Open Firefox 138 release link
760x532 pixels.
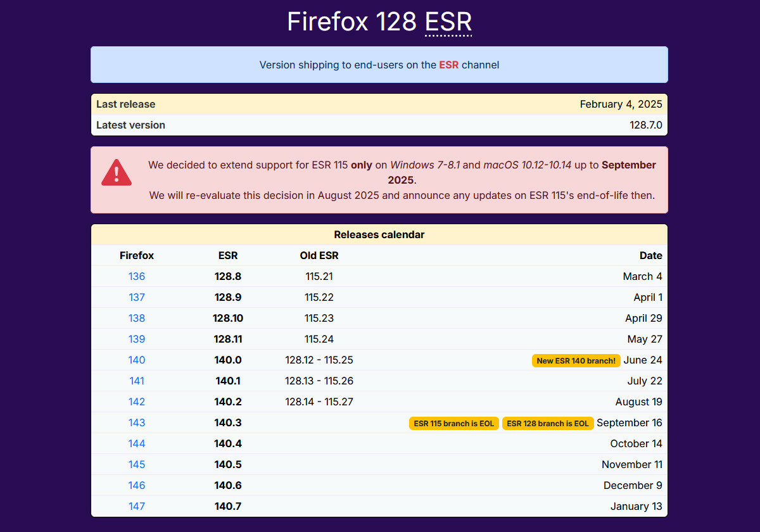point(137,318)
